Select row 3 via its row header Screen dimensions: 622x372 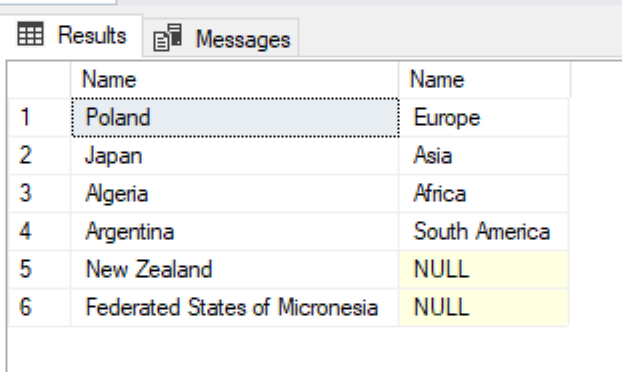pos(39,194)
